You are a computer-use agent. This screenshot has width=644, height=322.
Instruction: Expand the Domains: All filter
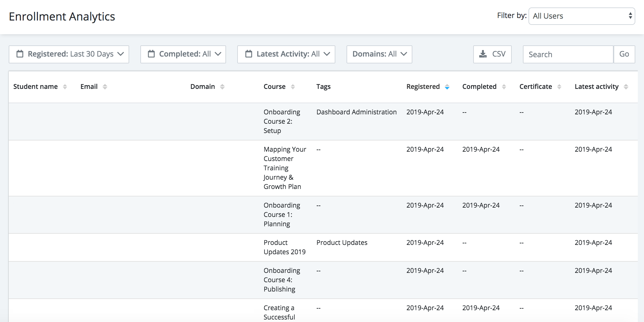(379, 54)
